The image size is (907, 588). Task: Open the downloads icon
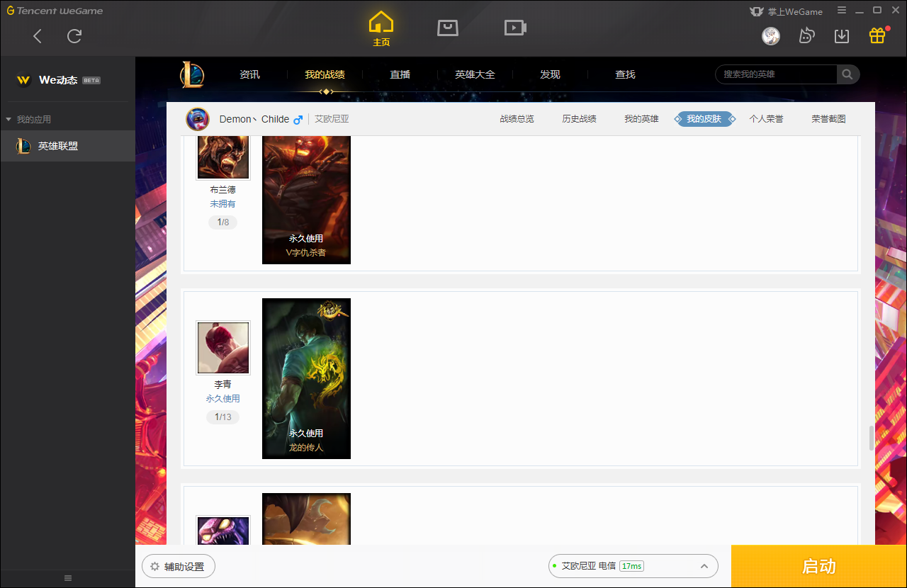click(842, 35)
